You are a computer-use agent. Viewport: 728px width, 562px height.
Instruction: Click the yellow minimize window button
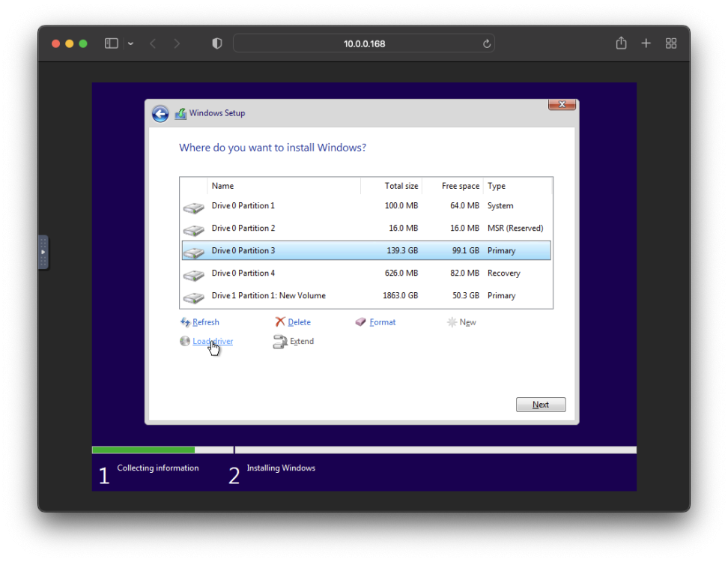pos(70,43)
